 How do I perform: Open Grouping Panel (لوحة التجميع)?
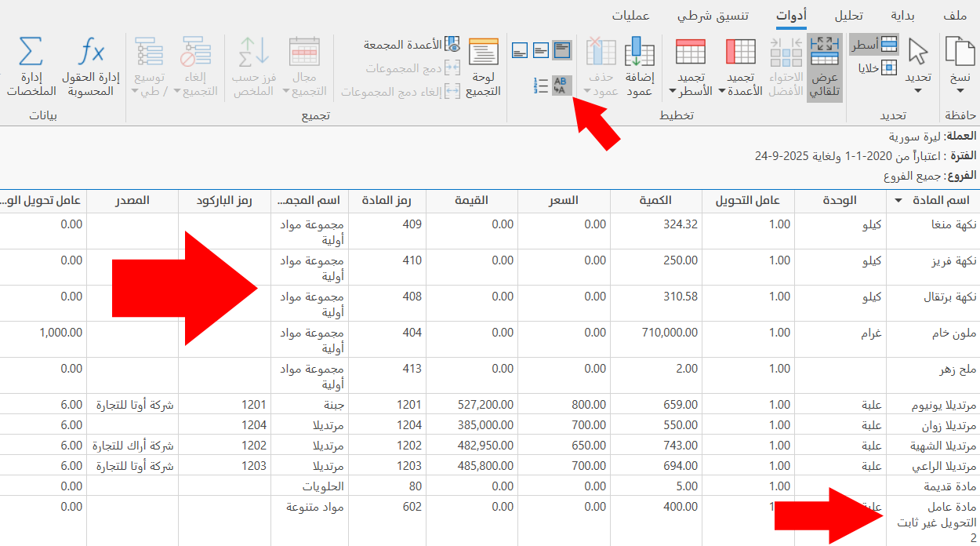pos(483,53)
